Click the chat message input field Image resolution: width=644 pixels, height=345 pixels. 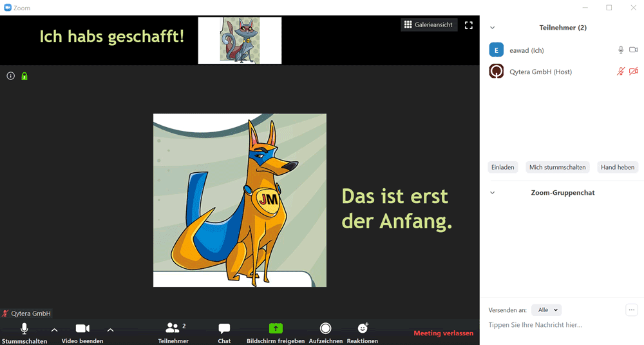tap(554, 325)
